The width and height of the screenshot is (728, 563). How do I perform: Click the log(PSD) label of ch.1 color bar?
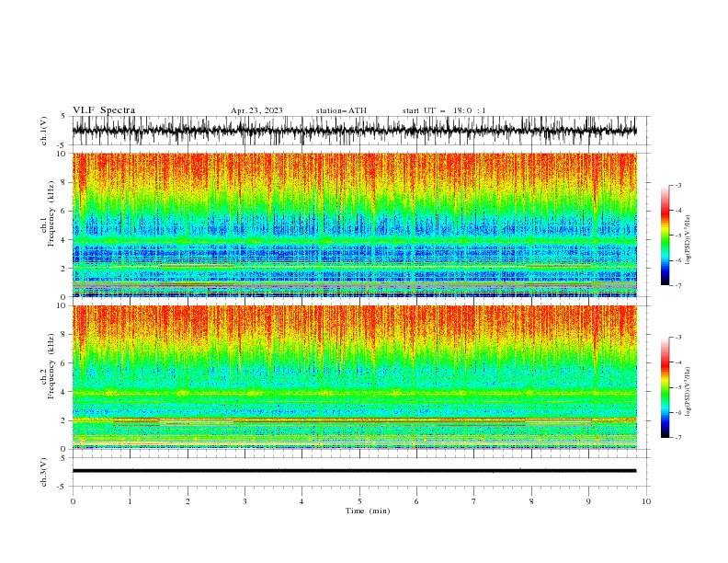(x=688, y=240)
